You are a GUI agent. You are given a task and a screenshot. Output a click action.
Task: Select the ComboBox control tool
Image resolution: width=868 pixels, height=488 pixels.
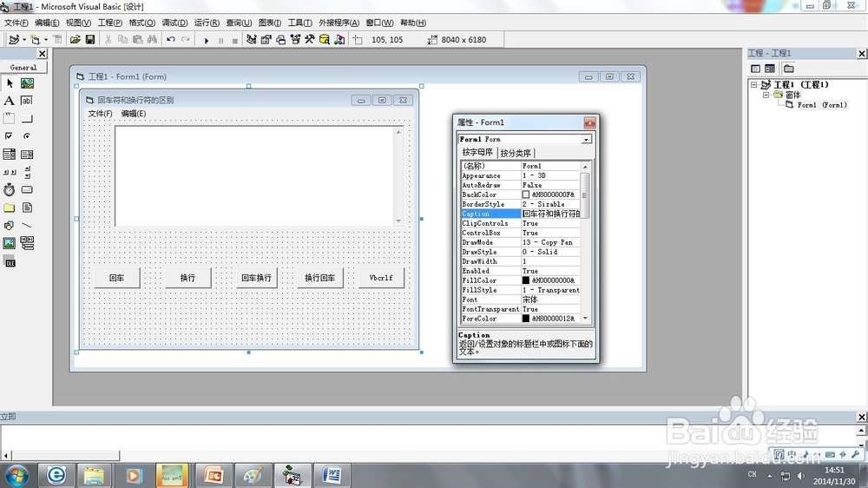pyautogui.click(x=10, y=154)
